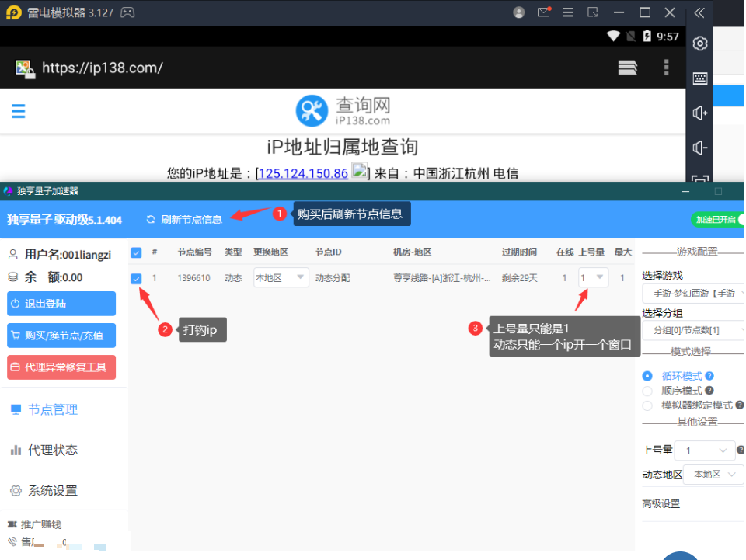Image resolution: width=746 pixels, height=560 pixels.
Task: Collapse the LDPlayer side toolbar arrows
Action: [x=699, y=13]
